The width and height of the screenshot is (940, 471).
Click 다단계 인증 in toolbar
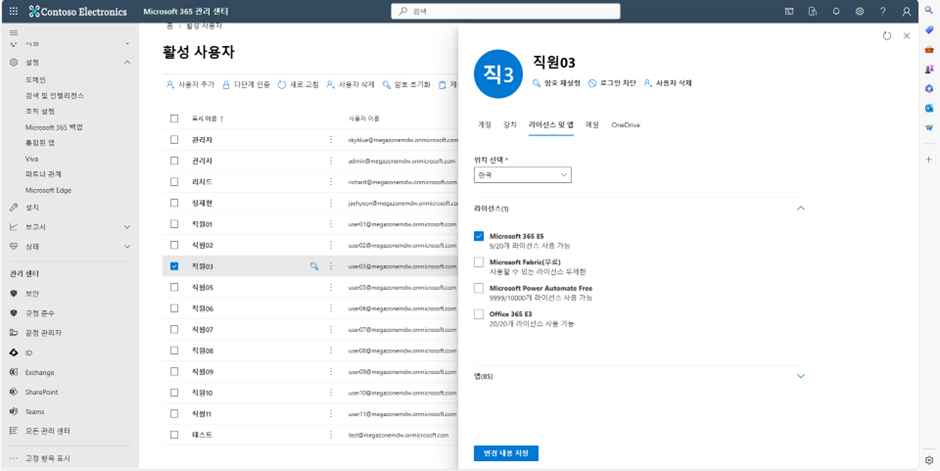246,84
